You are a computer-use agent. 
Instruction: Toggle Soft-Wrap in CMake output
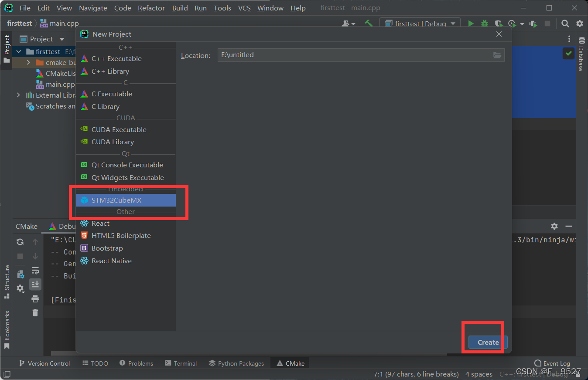[x=35, y=271]
